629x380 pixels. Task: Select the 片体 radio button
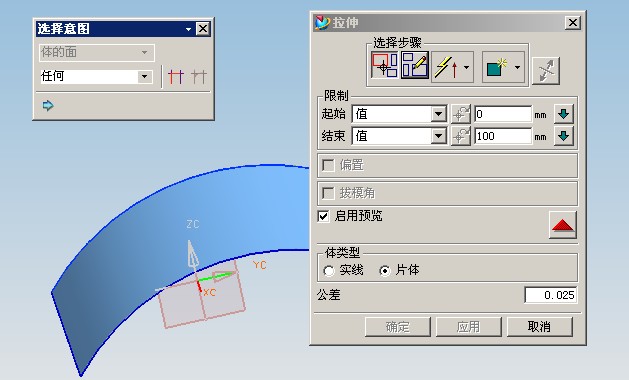[385, 271]
